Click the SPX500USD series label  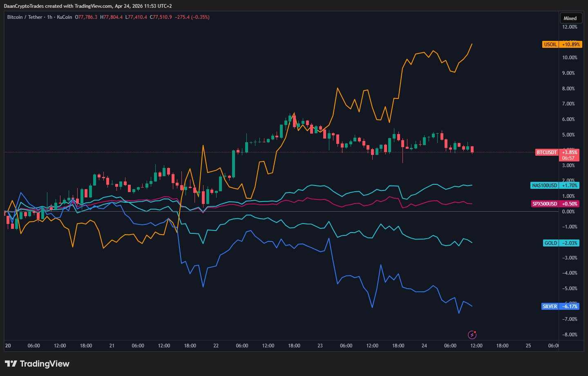(545, 204)
